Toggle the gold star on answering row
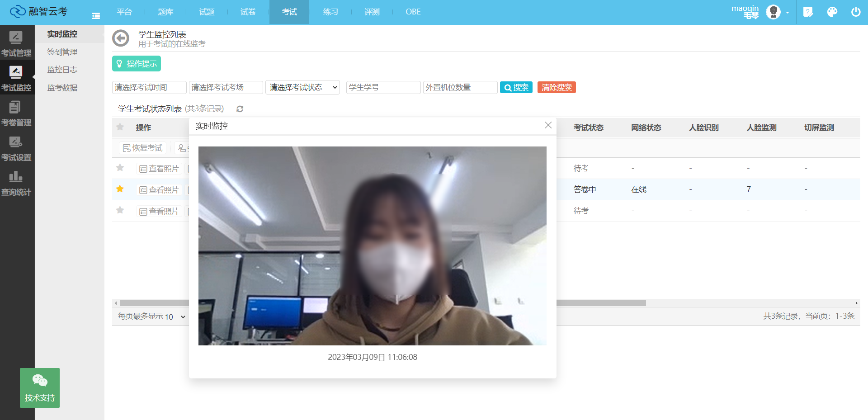Screen dimensions: 868x420 tap(120, 189)
